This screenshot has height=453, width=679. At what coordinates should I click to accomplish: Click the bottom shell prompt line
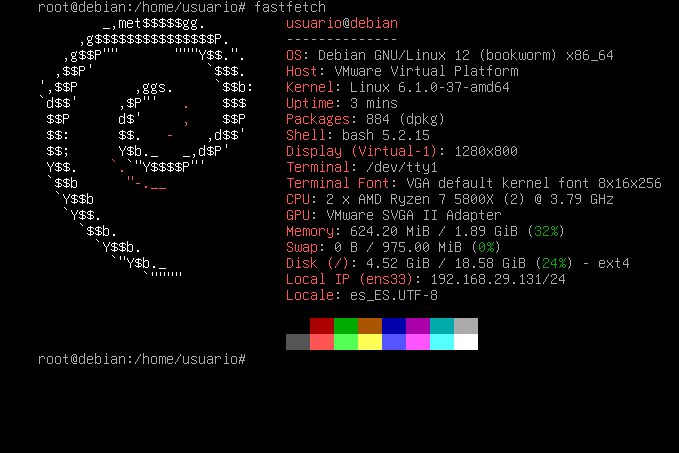pyautogui.click(x=142, y=359)
